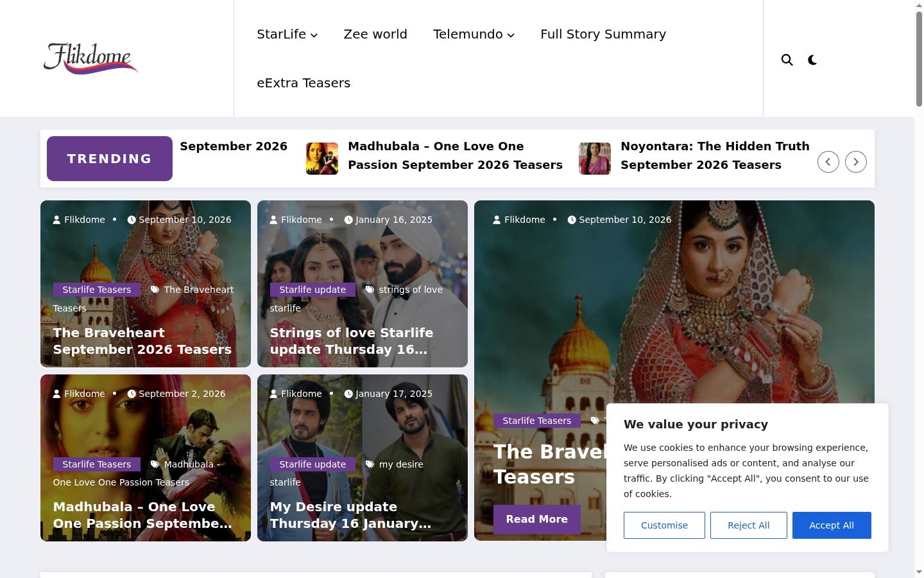Click the Flikdome logo
The height and width of the screenshot is (578, 924).
90,58
